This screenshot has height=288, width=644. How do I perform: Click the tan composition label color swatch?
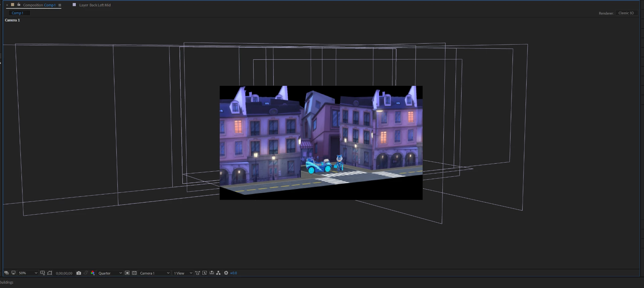pyautogui.click(x=12, y=5)
